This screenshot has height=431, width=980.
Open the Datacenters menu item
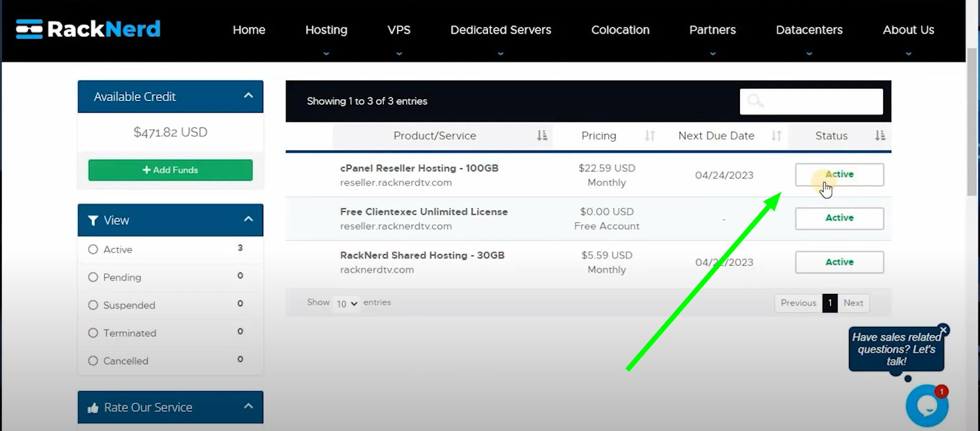pos(809,30)
